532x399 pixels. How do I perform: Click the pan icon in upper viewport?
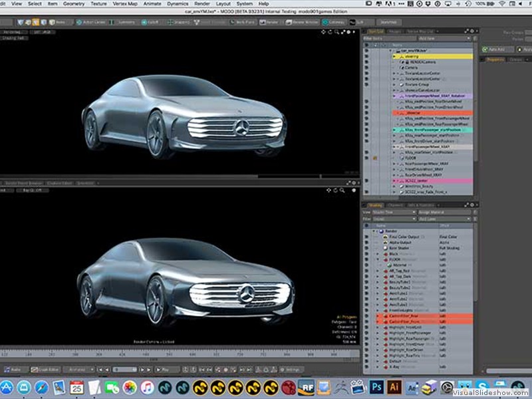(x=323, y=32)
